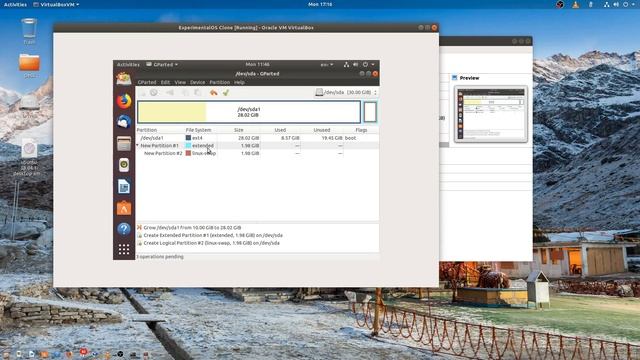Image resolution: width=640 pixels, height=360 pixels.
Task: Show Applications grid in the guest dock
Action: 124,249
